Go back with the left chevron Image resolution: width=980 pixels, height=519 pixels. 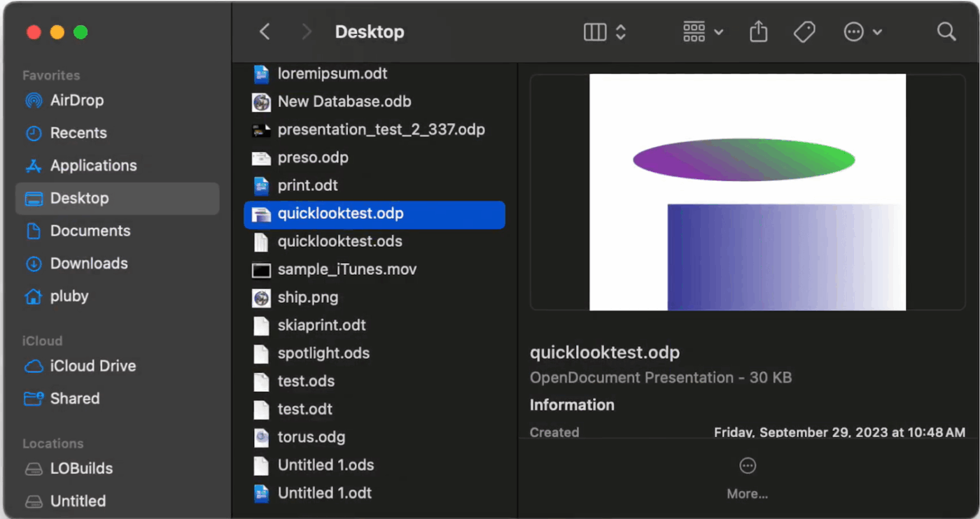[265, 32]
